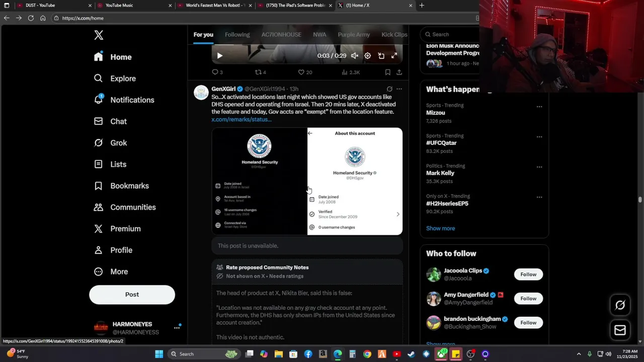Like the video post with 20 likes
644x362 pixels.
305,72
